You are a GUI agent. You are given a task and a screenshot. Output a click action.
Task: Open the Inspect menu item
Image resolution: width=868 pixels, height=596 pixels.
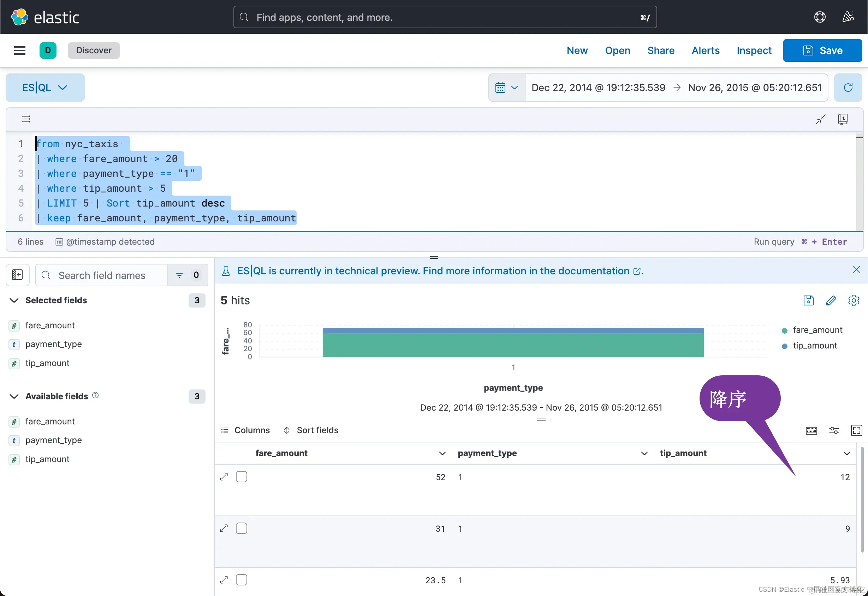(x=754, y=50)
